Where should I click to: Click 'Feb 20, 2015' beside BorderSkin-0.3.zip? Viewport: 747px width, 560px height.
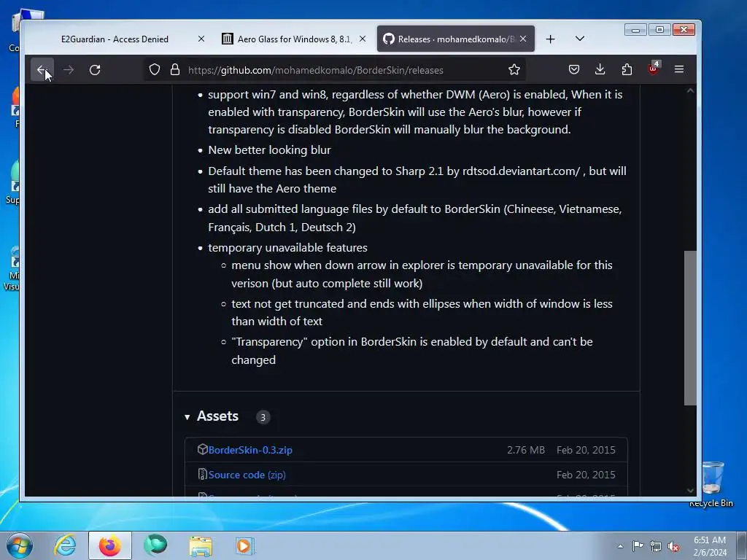click(586, 450)
